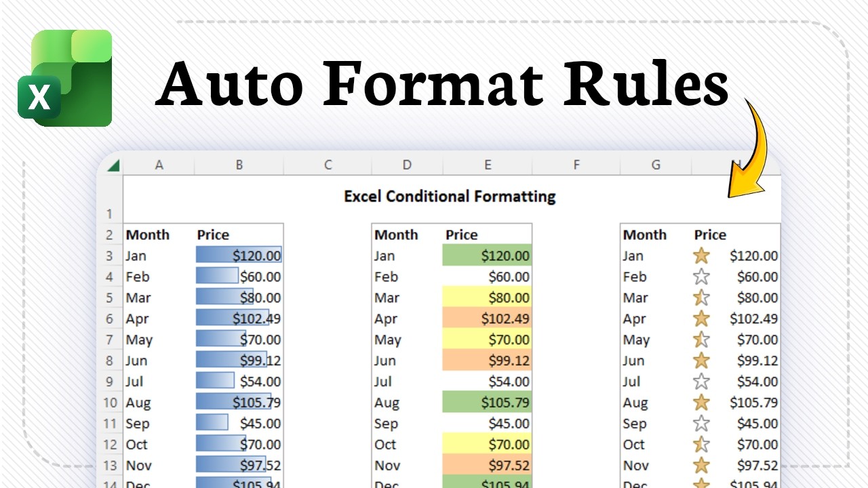Screen dimensions: 868x488
Task: Click the 'Month' header in column G
Action: [644, 235]
